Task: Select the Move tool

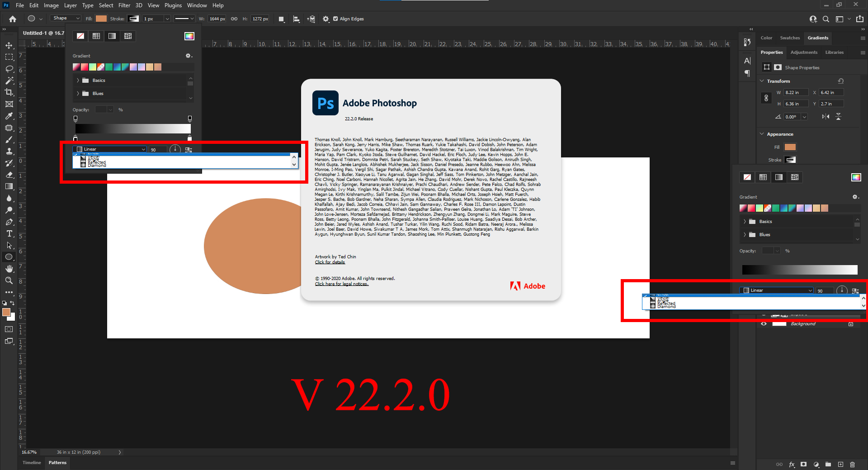Action: [9, 45]
